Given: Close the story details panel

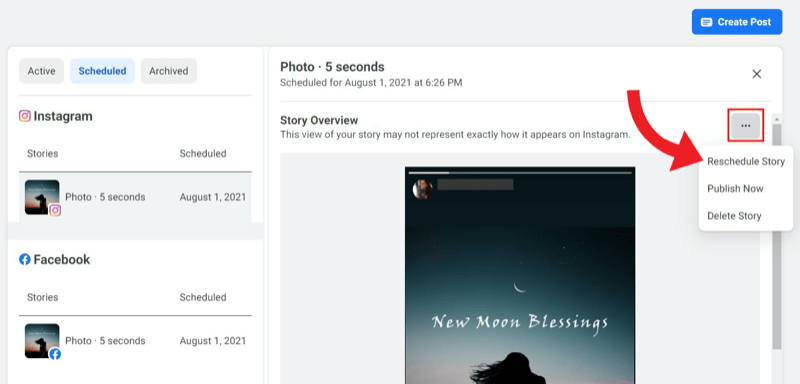Looking at the screenshot, I should tap(757, 74).
